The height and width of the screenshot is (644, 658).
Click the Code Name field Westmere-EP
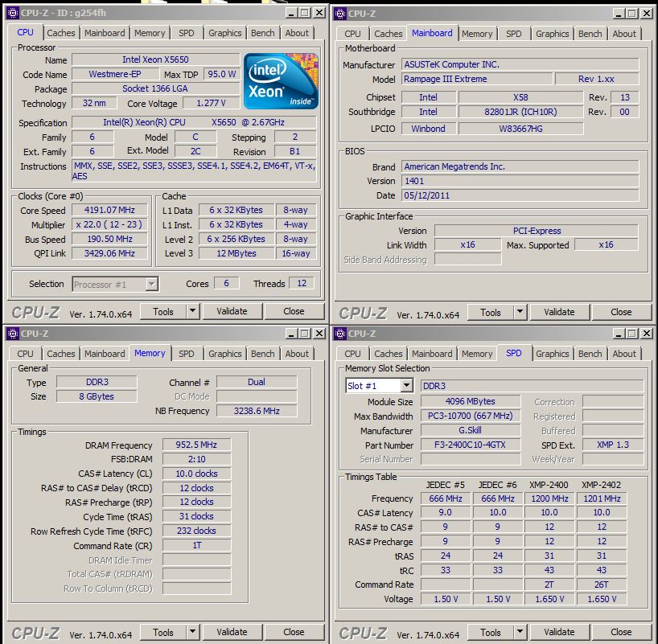115,74
